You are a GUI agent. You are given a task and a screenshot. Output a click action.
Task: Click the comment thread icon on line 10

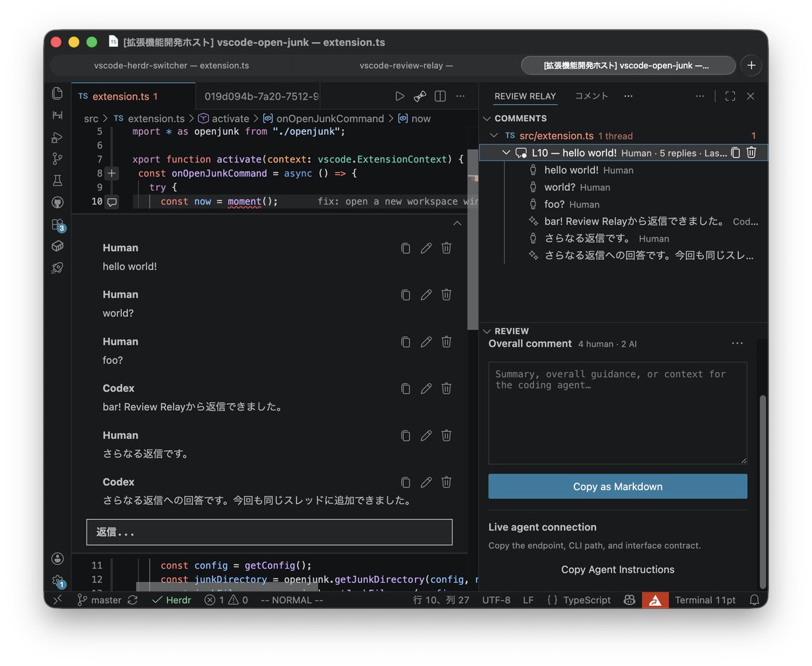click(x=112, y=202)
